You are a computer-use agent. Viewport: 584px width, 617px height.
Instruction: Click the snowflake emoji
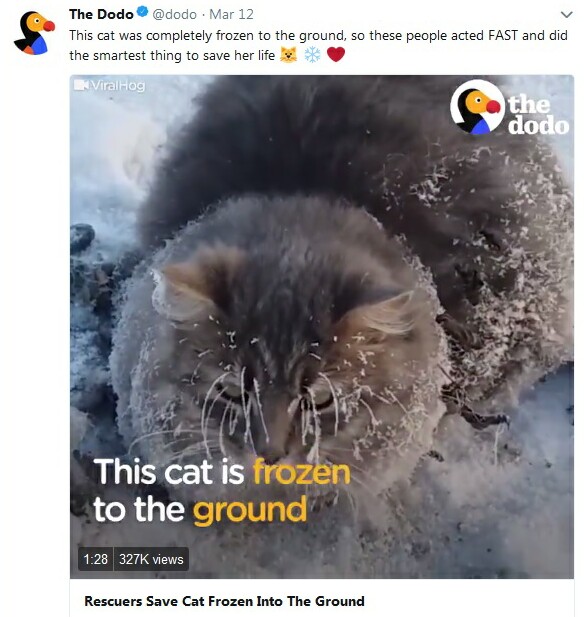click(312, 55)
